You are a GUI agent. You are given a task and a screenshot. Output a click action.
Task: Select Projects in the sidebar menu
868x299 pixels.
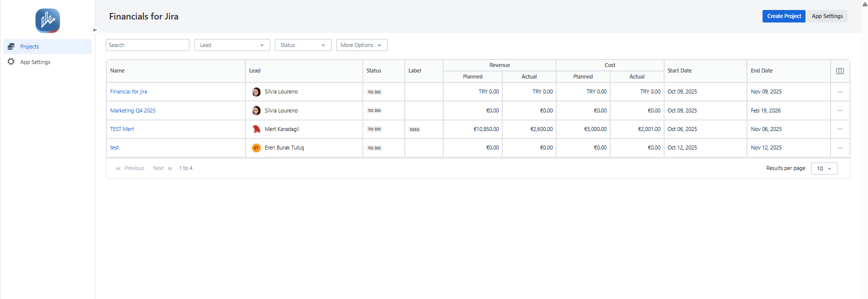pos(47,46)
